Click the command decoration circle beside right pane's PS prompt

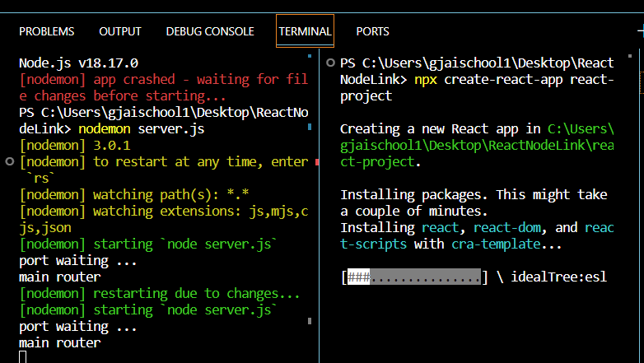(x=330, y=63)
